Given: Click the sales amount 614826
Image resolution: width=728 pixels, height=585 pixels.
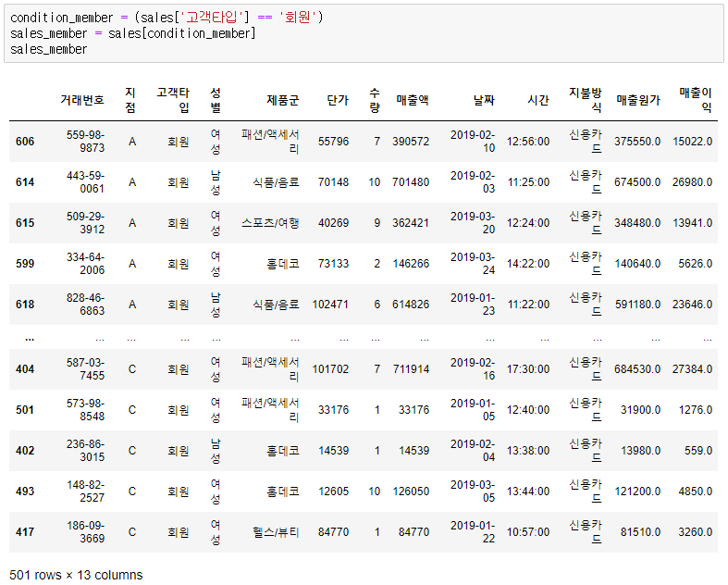Looking at the screenshot, I should click(x=411, y=305).
